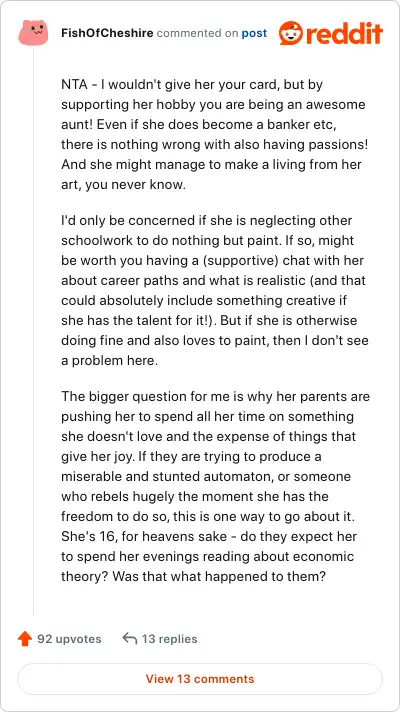Click the 'a problem here.' line
Image resolution: width=400 pixels, height=712 pixels.
tap(109, 361)
